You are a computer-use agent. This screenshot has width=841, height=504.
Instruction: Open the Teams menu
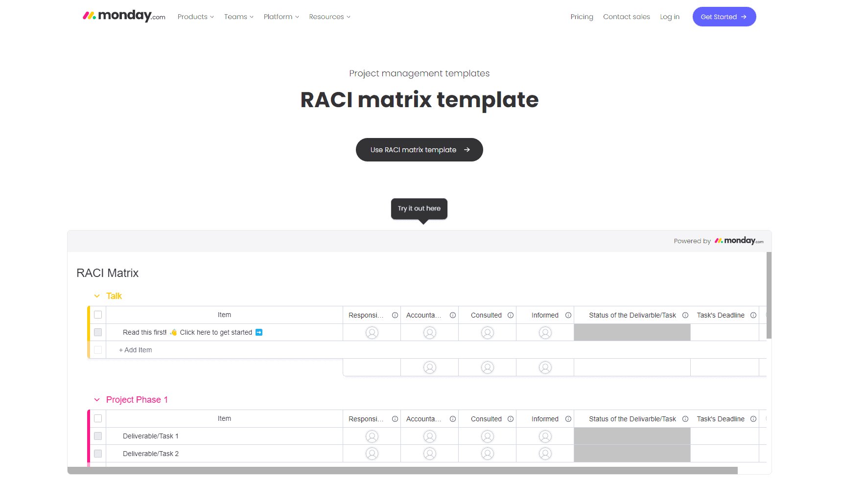tap(238, 16)
